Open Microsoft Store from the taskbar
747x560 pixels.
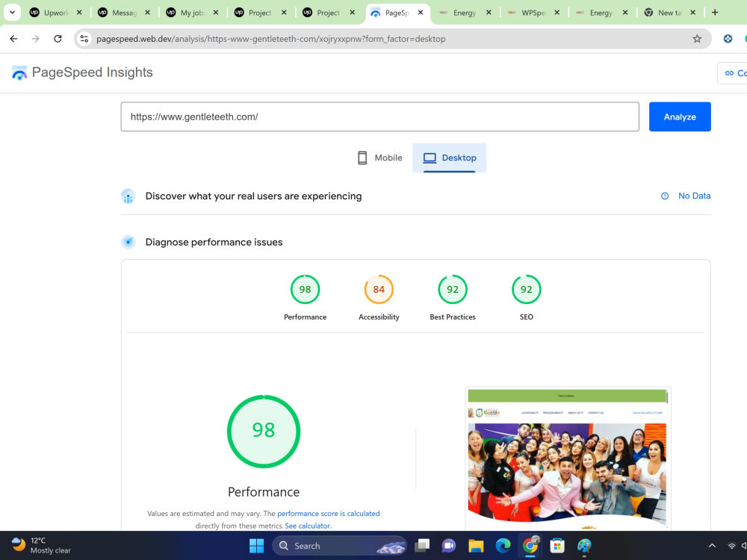coord(557,546)
